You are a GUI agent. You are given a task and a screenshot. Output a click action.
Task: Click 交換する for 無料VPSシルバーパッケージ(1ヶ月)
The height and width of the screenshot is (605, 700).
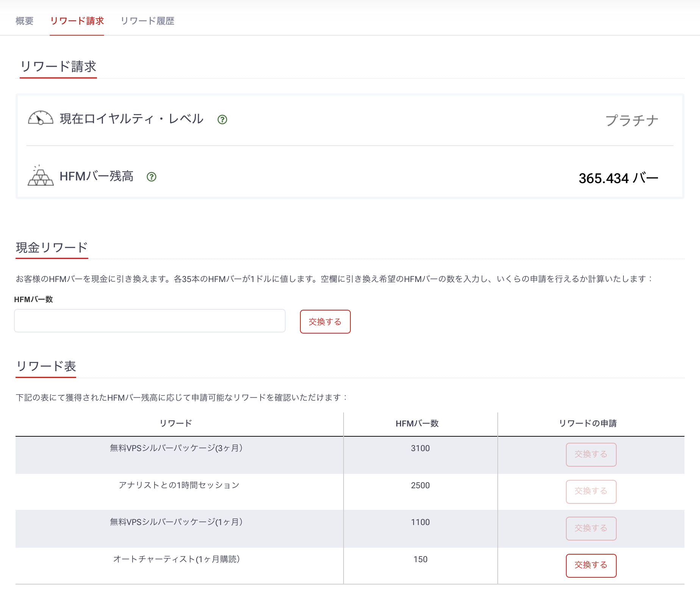click(x=591, y=528)
